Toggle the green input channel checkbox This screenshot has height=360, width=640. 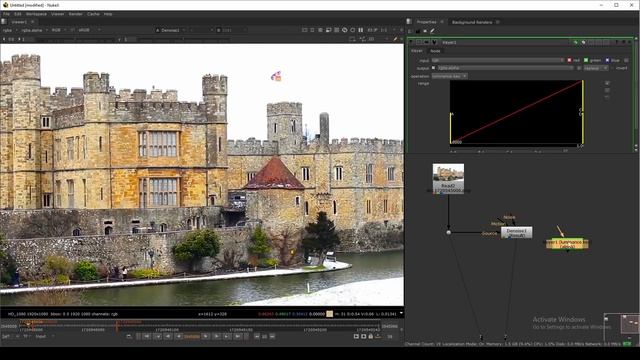(x=586, y=60)
